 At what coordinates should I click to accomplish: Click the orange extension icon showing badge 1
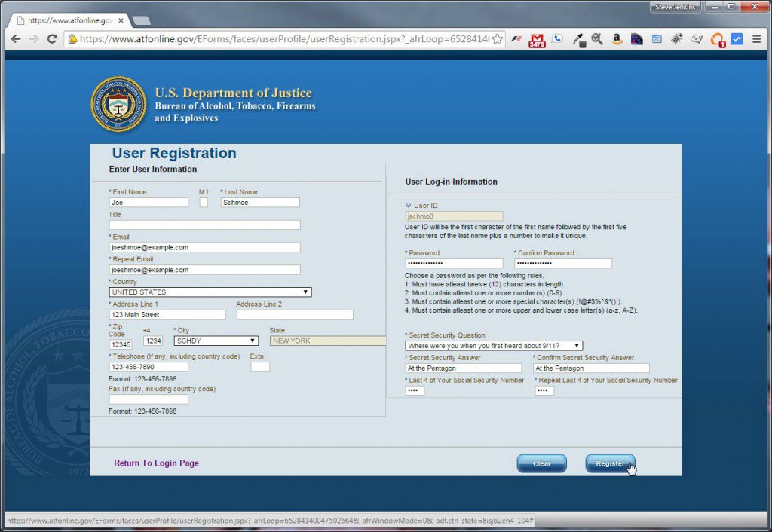[717, 39]
